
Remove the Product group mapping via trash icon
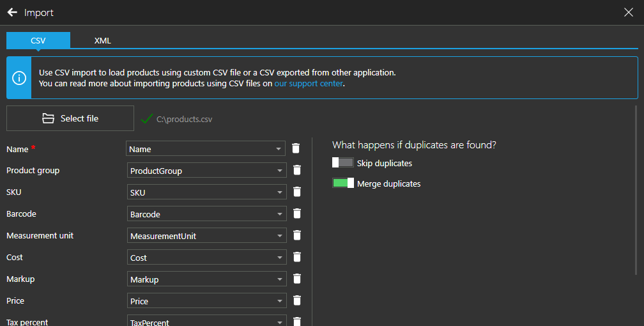297,170
